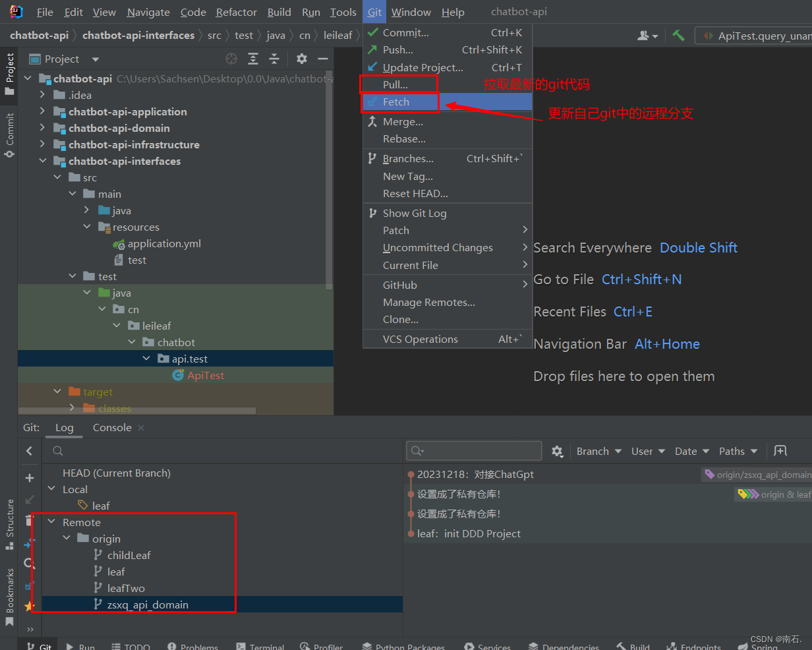The image size is (812, 650).
Task: Open the User filter dropdown
Action: click(649, 451)
